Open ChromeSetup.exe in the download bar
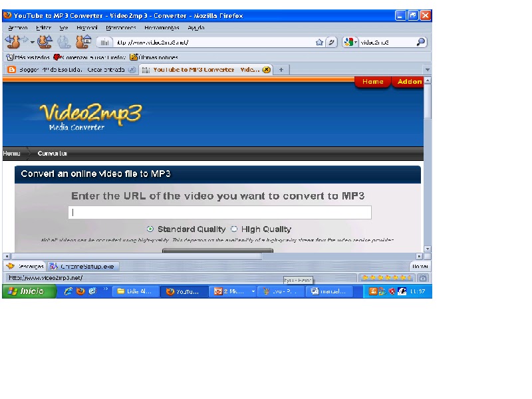Viewport: 532px width, 399px height. coord(82,267)
